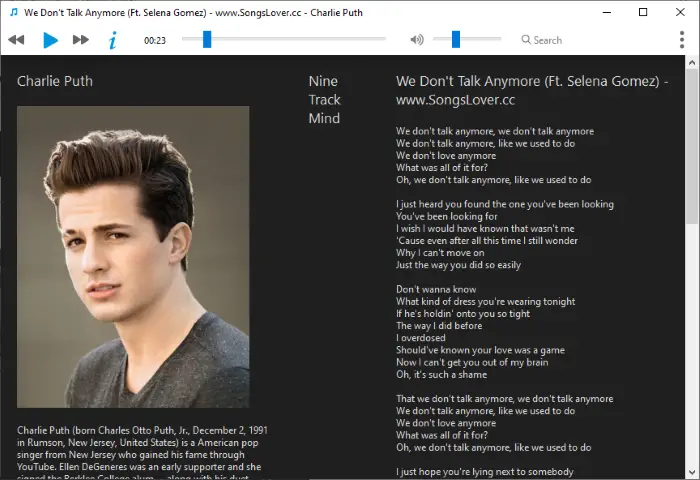Click the volume slider handle
This screenshot has height=480, width=700.
tap(456, 39)
